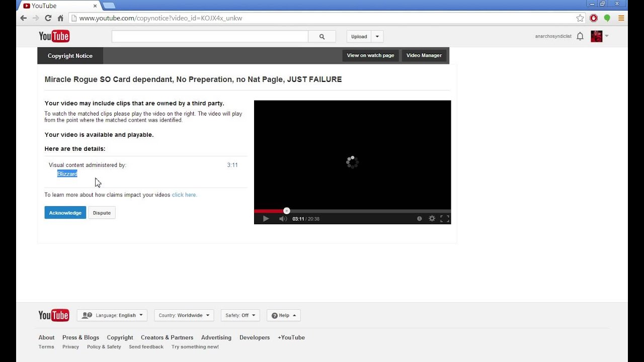Screen dimensions: 644x362
Task: Click in the YouTube search field
Action: (x=210, y=37)
